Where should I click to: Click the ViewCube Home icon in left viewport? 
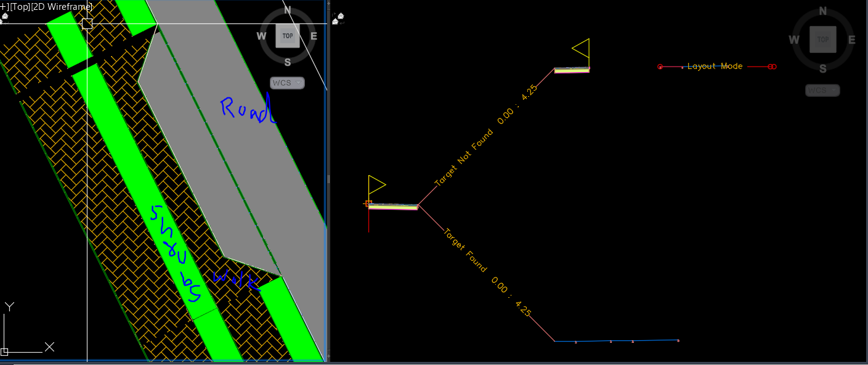click(x=4, y=17)
